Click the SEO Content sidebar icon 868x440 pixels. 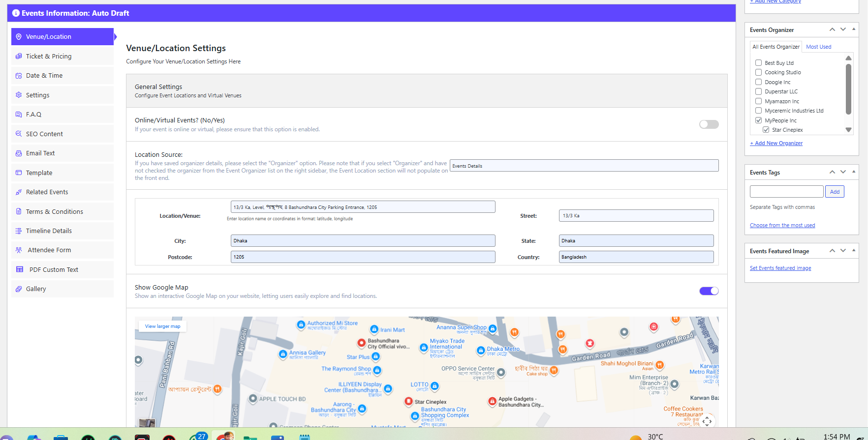(19, 134)
